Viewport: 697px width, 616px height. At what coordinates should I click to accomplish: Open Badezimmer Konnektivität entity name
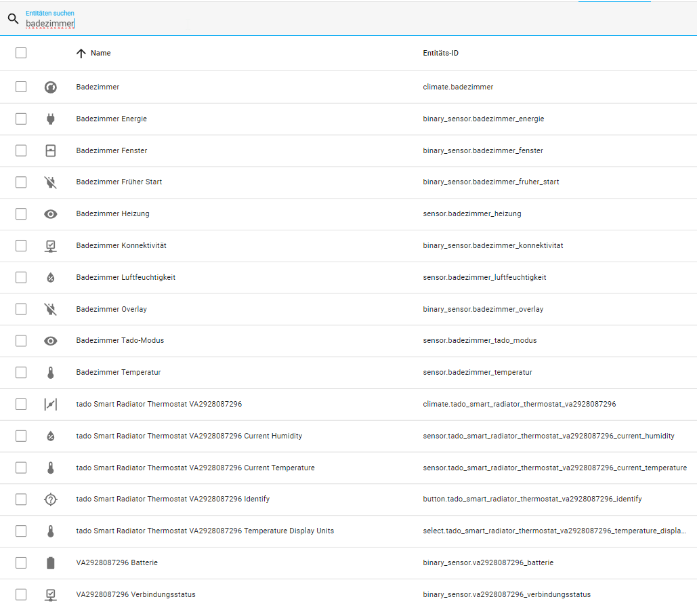[121, 245]
